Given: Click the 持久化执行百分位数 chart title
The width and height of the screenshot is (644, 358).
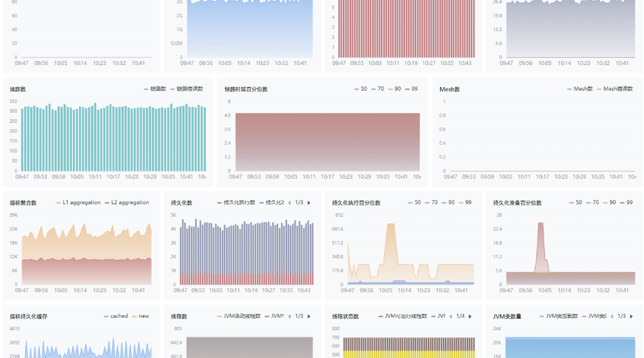Looking at the screenshot, I should (356, 203).
